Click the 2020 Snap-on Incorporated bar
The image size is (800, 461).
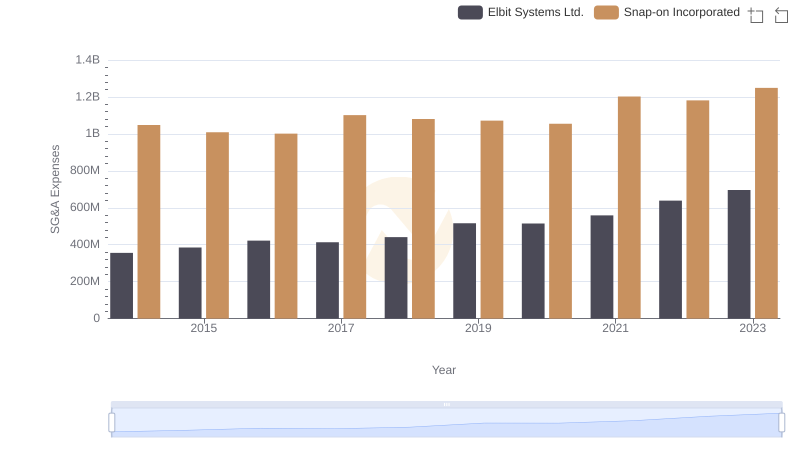(560, 221)
